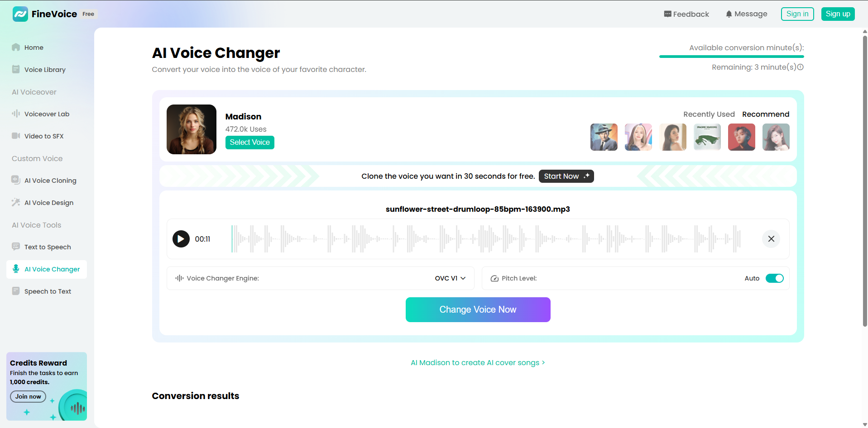Open the Video to SFX tool
Image resolution: width=868 pixels, height=428 pixels.
44,136
